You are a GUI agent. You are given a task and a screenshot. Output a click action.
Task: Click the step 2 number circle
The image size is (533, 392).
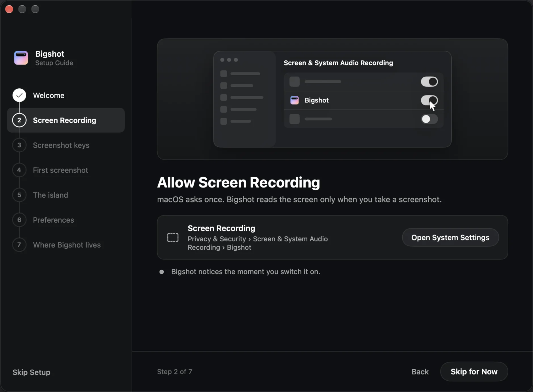point(19,120)
